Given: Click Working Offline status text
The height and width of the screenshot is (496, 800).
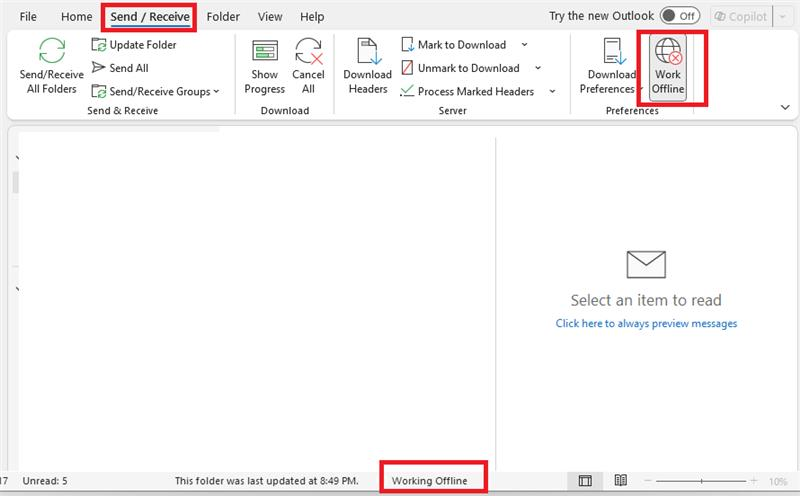Looking at the screenshot, I should click(x=430, y=481).
